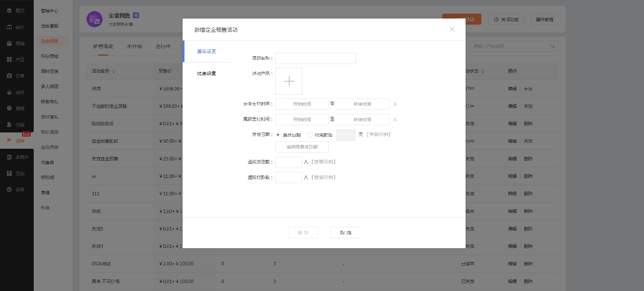Open 分销 in the left sidebar
The image size is (644, 291).
(17, 124)
